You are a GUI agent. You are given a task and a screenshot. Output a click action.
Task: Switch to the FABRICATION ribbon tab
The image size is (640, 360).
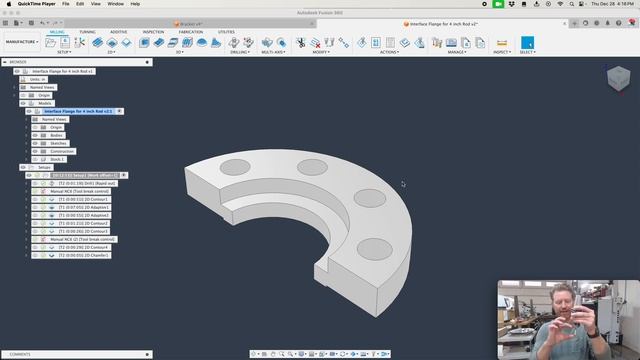pos(191,32)
